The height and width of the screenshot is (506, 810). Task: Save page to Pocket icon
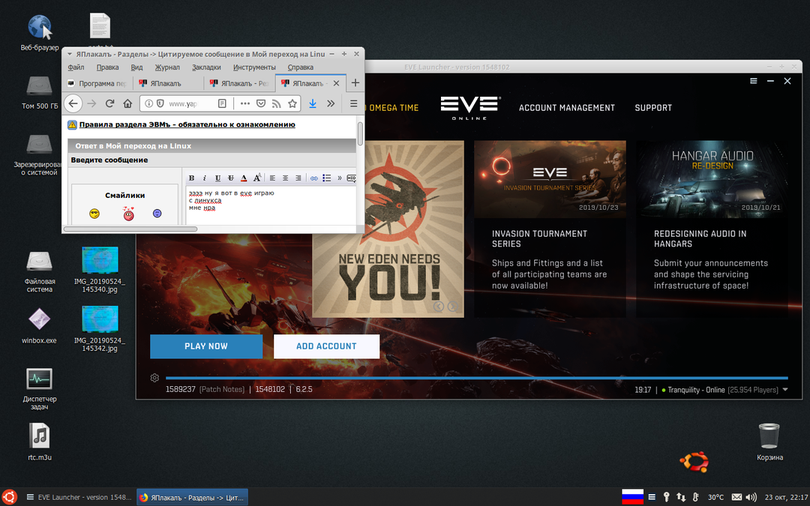coord(261,103)
